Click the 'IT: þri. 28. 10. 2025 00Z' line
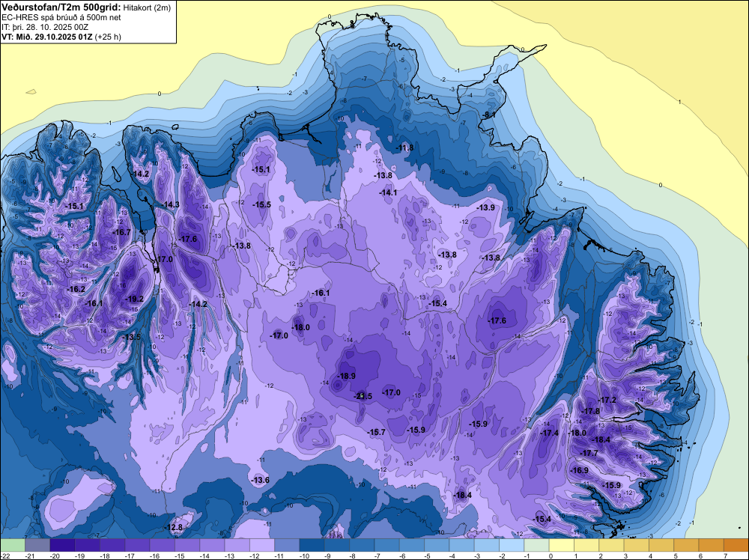Image resolution: width=749 pixels, height=560 pixels. coord(45,27)
